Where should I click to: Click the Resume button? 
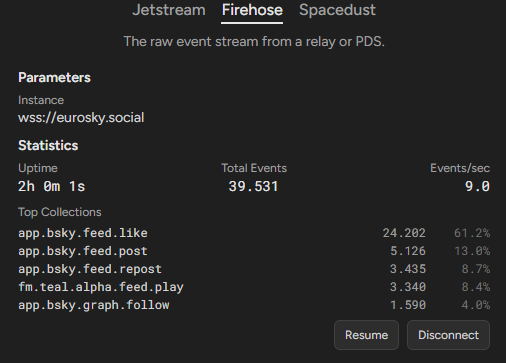click(366, 335)
